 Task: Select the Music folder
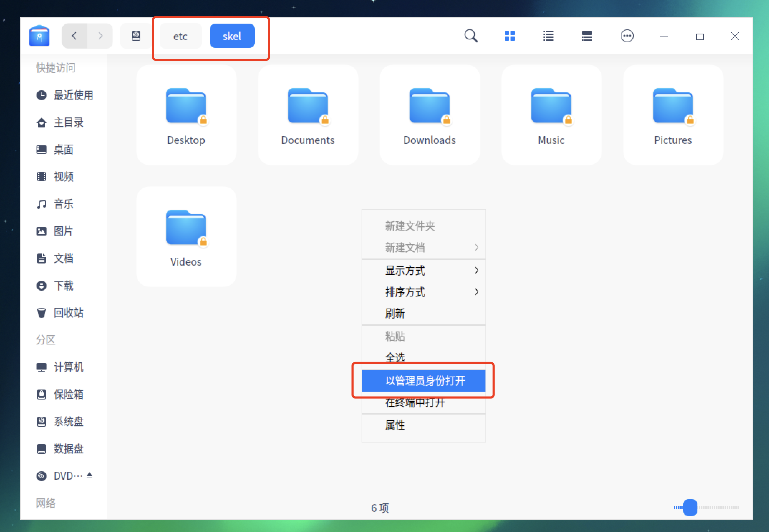[x=551, y=115]
